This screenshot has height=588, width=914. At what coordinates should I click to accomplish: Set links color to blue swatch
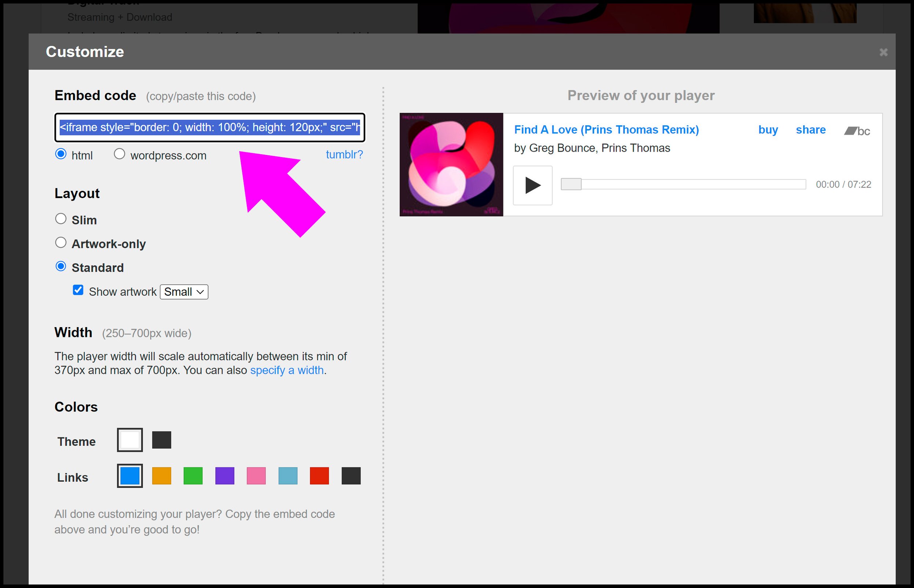click(130, 476)
